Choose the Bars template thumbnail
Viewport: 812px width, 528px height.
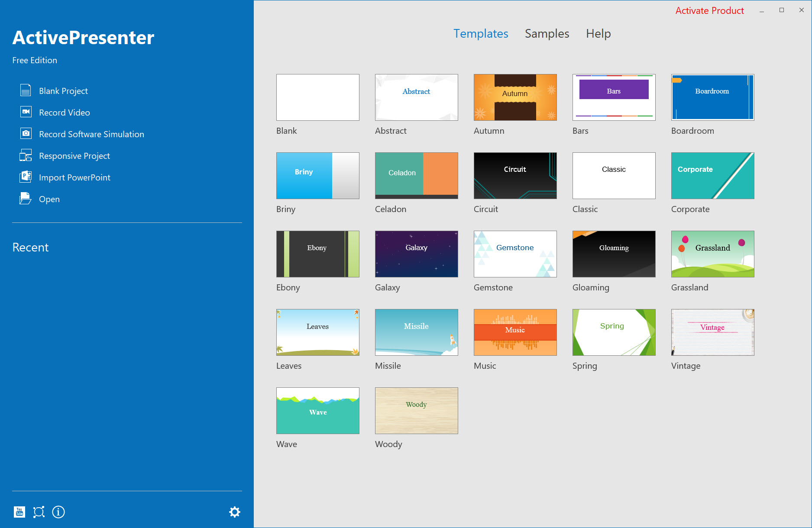pyautogui.click(x=614, y=97)
